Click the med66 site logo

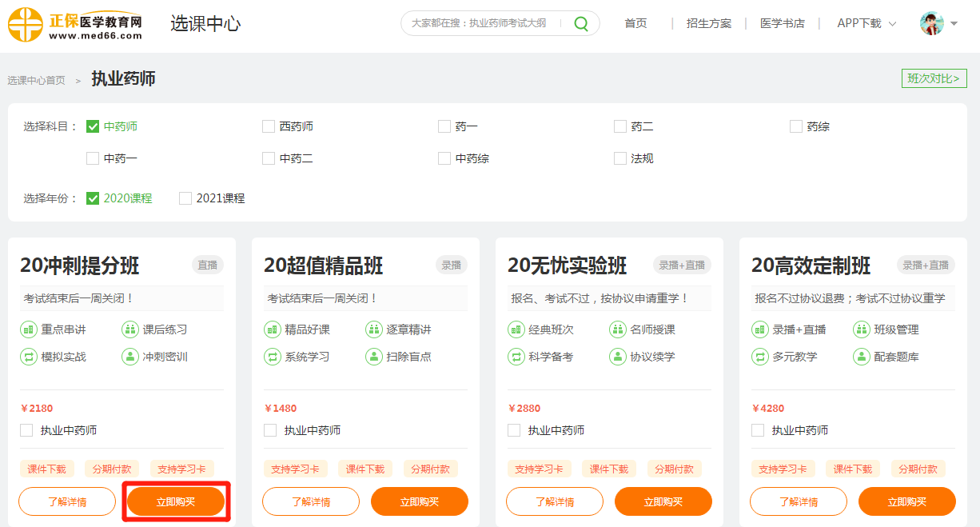75,24
